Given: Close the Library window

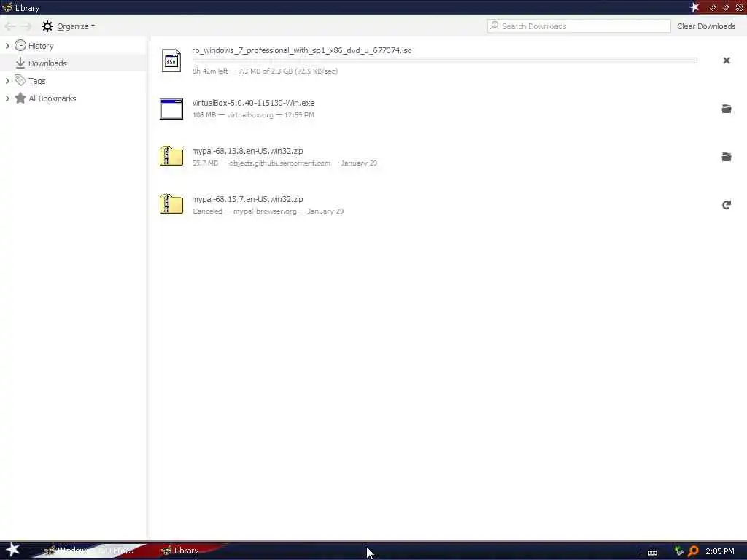Looking at the screenshot, I should click(740, 7).
